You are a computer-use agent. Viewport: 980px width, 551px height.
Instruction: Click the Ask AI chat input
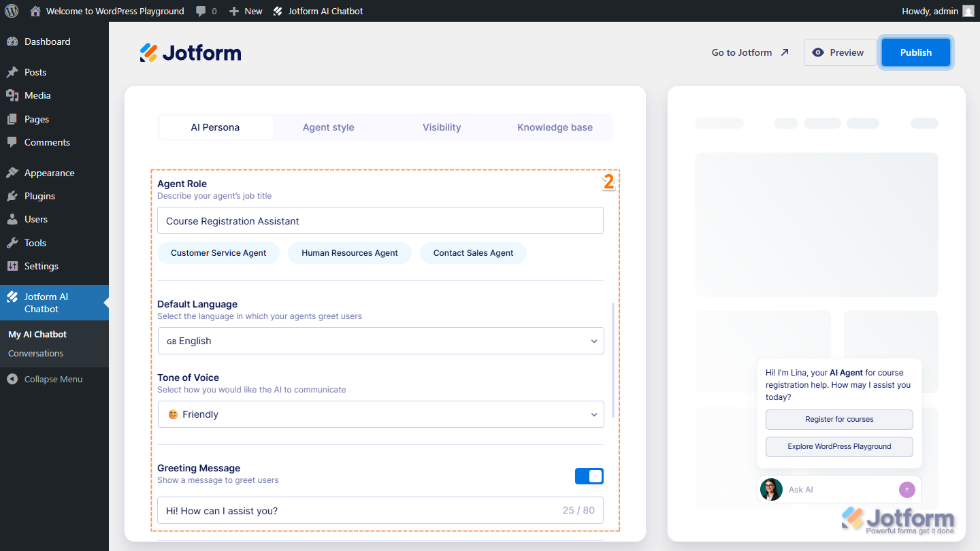click(840, 490)
